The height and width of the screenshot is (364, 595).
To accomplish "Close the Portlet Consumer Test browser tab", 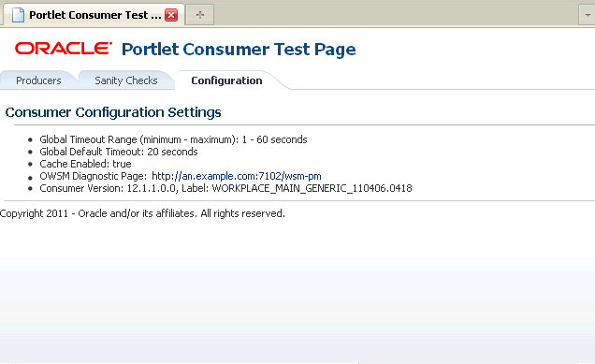I will click(171, 15).
